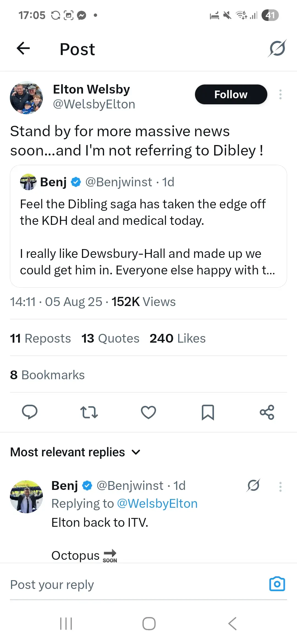The height and width of the screenshot is (644, 297).
Task: Open the @WelsbyElton mention link
Action: pos(157,504)
